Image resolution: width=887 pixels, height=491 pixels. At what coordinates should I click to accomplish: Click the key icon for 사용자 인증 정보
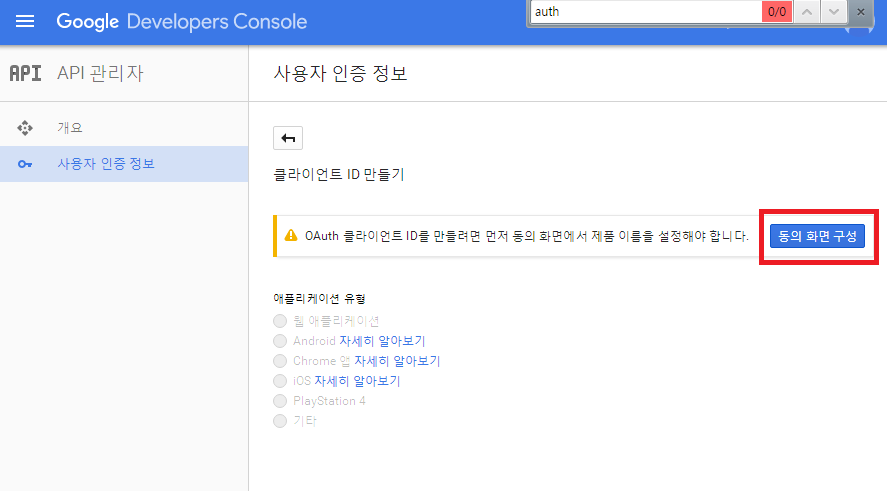[x=26, y=164]
